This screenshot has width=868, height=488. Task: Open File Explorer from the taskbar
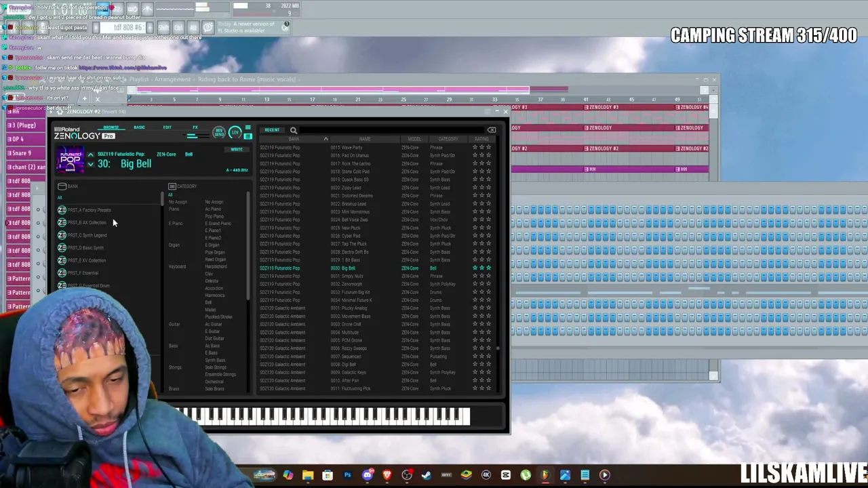308,475
